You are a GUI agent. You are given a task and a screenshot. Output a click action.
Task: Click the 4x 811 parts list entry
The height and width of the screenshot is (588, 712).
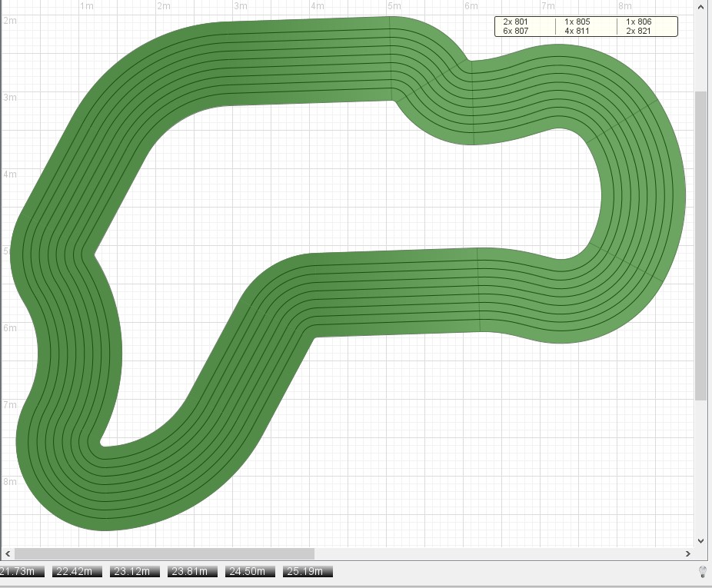point(577,31)
